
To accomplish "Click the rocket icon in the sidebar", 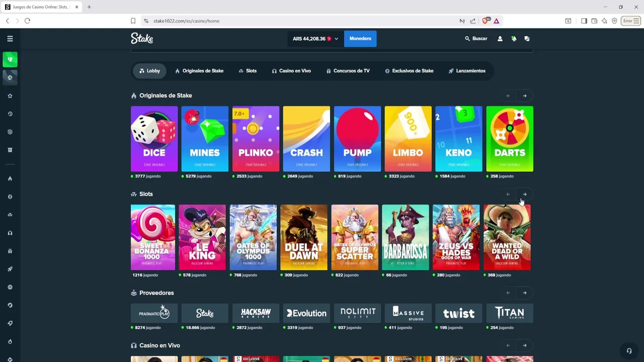I will click(10, 269).
